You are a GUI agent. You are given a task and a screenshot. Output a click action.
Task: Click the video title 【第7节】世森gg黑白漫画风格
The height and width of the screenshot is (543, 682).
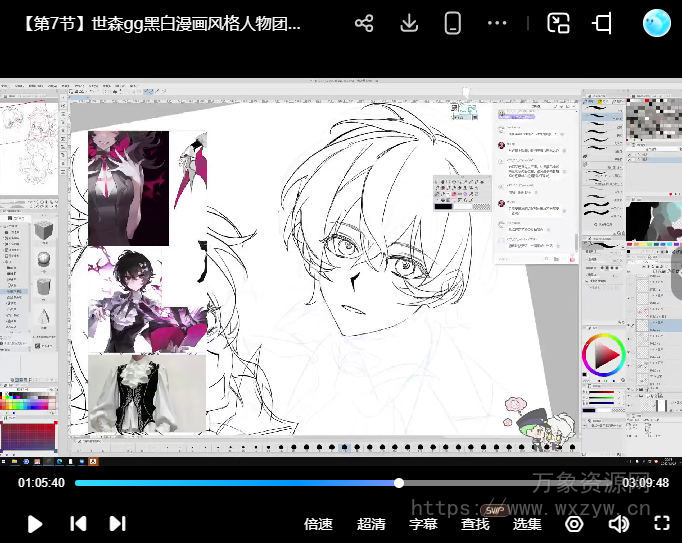click(160, 23)
